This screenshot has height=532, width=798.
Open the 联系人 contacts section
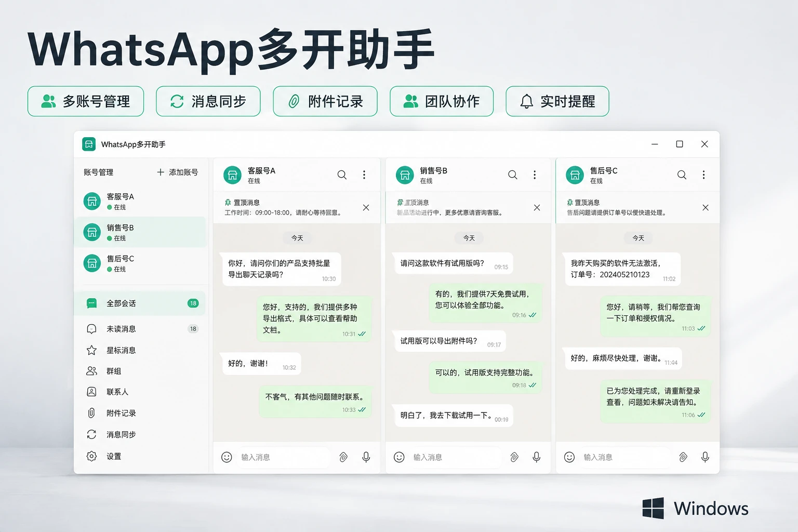pyautogui.click(x=140, y=392)
